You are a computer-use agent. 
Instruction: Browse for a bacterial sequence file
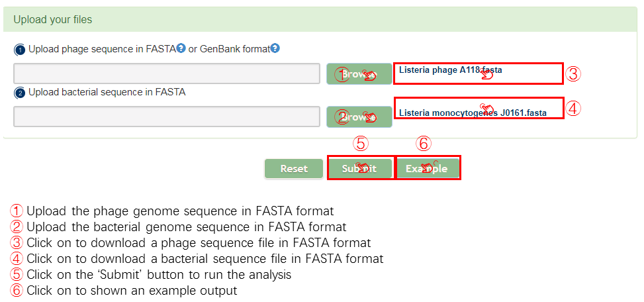(359, 117)
